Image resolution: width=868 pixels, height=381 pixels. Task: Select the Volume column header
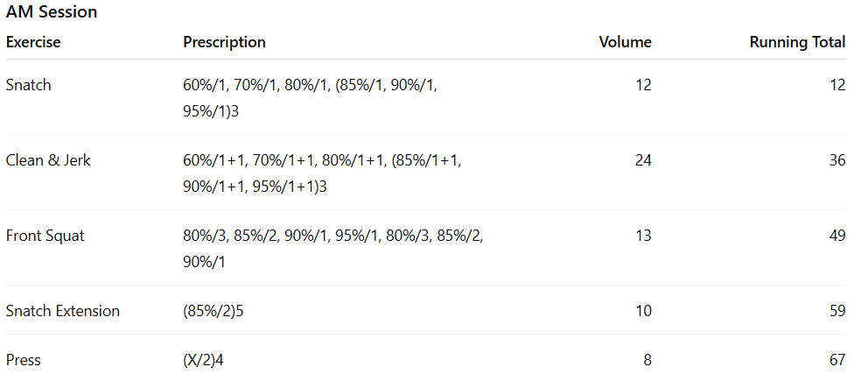(625, 42)
